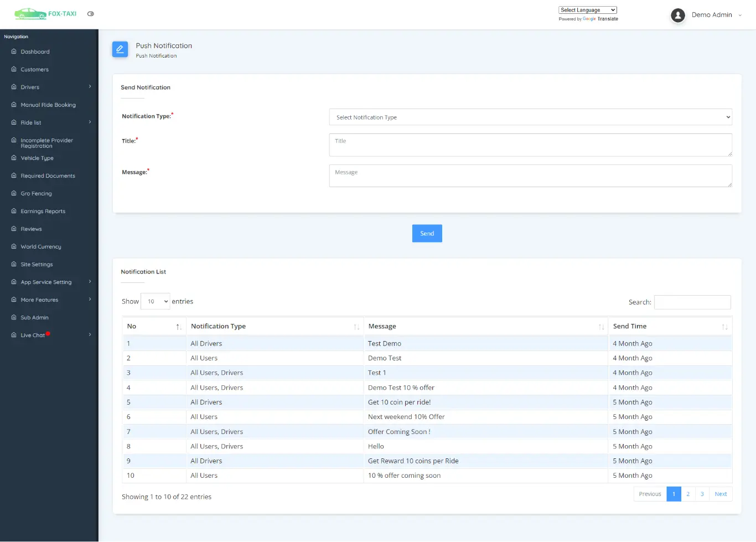Click the Demo Admin avatar icon
Image resolution: width=756 pixels, height=542 pixels.
[678, 15]
